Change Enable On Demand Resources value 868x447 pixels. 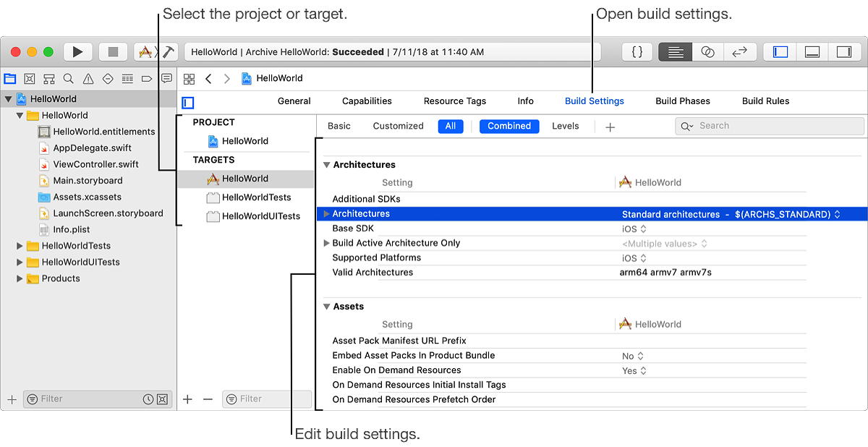point(634,370)
